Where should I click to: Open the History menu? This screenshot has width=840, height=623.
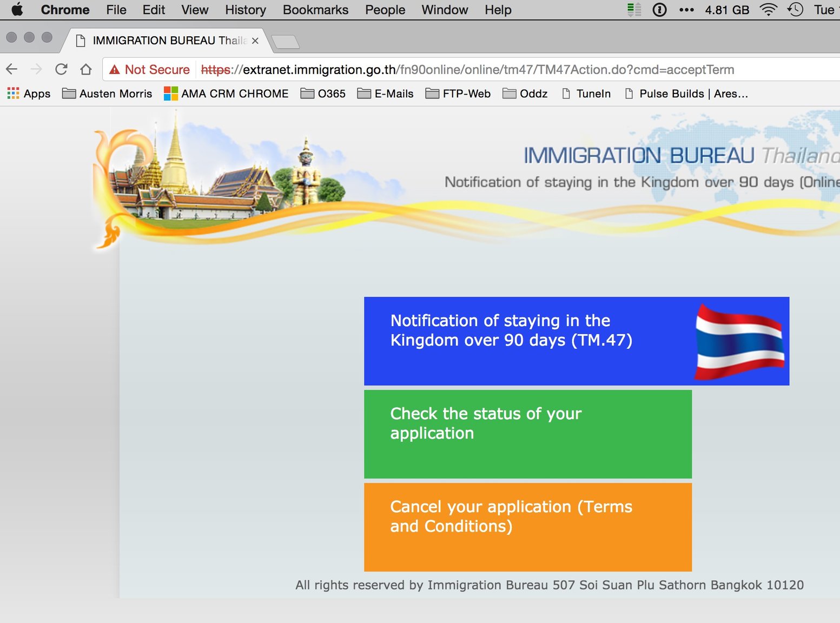tap(246, 10)
